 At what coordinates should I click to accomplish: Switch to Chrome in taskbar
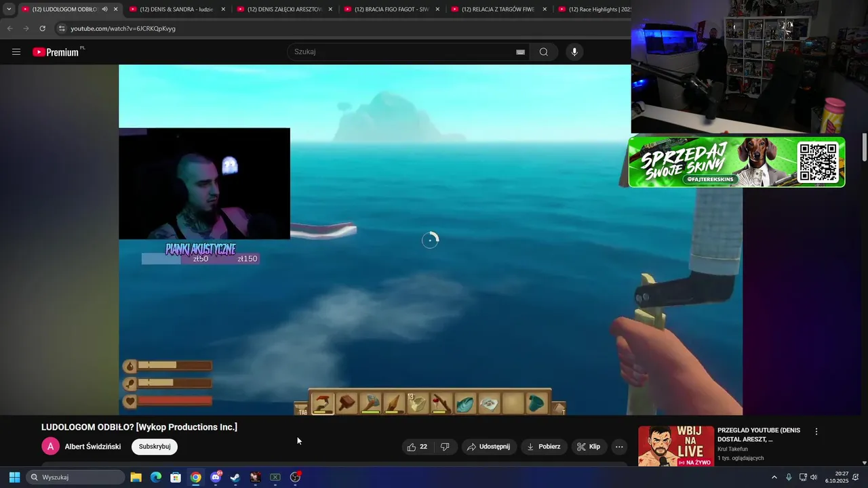pyautogui.click(x=195, y=477)
